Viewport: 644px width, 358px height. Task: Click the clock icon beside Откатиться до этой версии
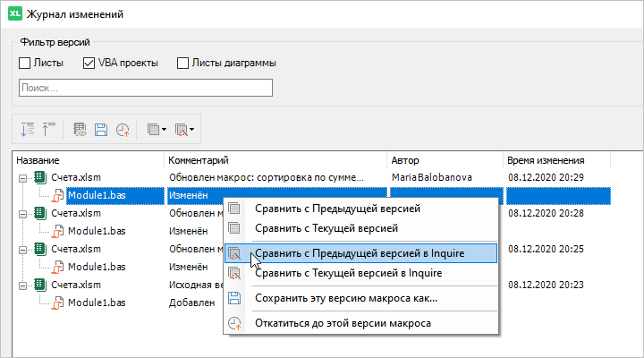(x=234, y=323)
